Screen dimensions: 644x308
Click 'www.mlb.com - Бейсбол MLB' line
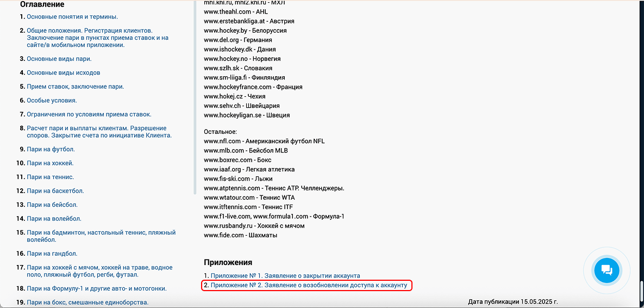point(246,151)
